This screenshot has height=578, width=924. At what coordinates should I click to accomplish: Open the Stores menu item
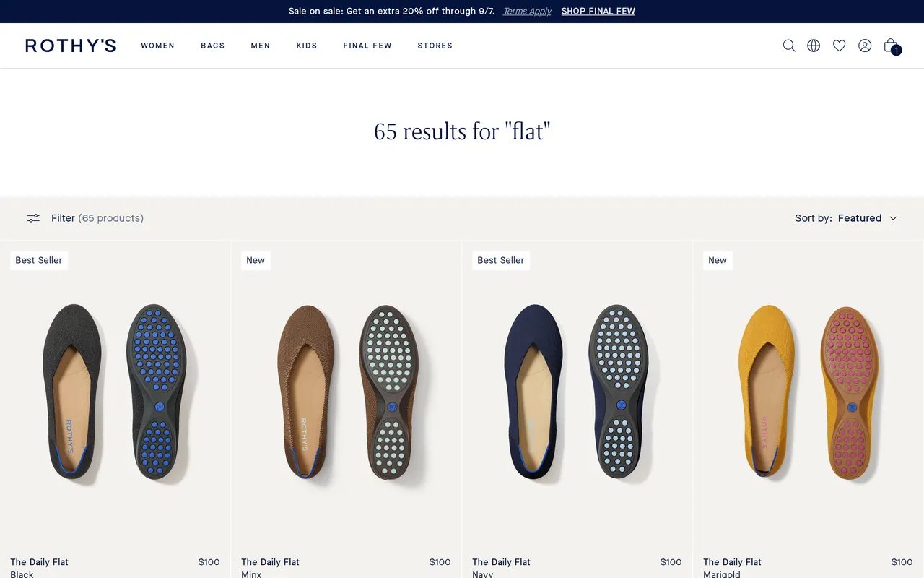[435, 46]
